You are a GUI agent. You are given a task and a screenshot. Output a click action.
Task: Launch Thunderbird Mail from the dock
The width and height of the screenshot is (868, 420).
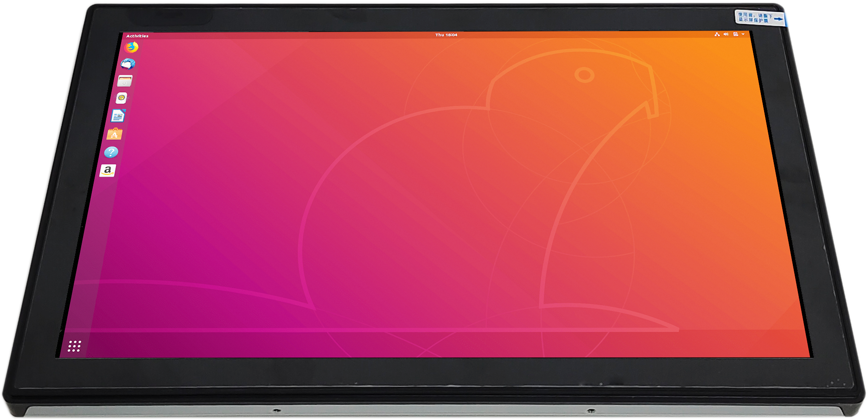click(128, 64)
